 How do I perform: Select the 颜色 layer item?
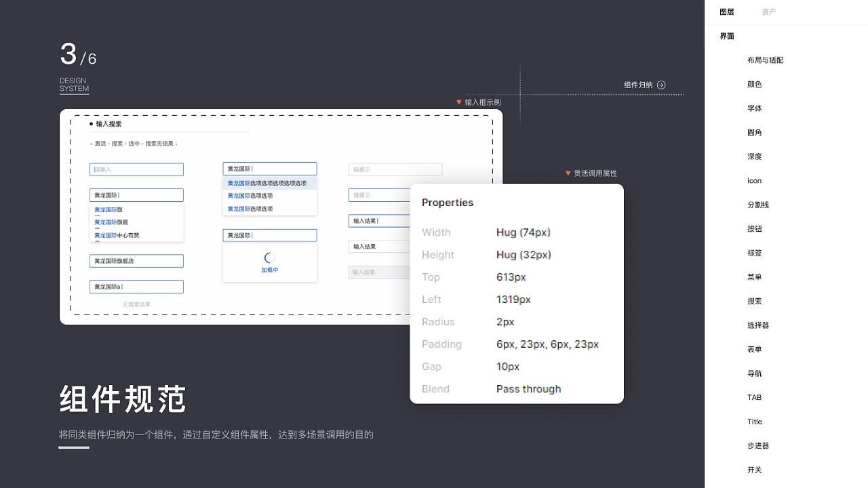(754, 84)
